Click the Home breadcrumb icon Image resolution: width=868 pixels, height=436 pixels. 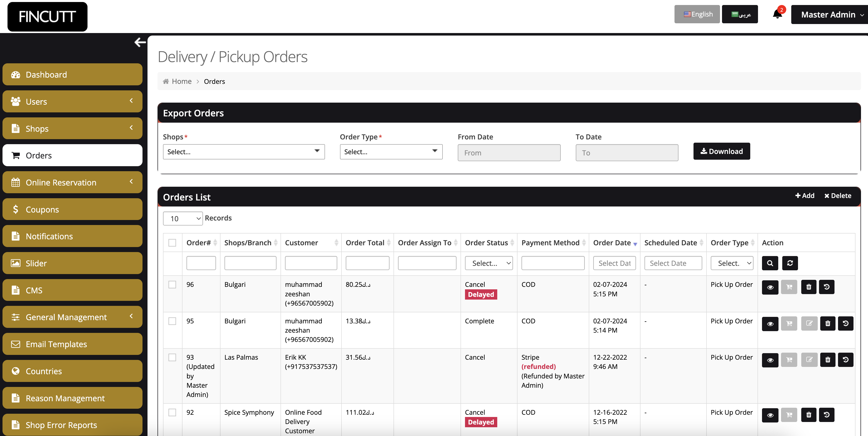166,81
